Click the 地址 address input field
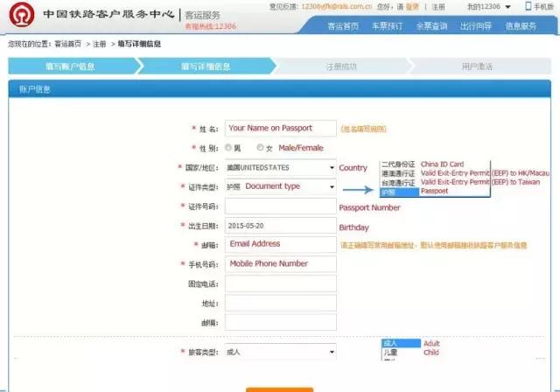Viewport: 560px width, 392px height. [x=281, y=303]
